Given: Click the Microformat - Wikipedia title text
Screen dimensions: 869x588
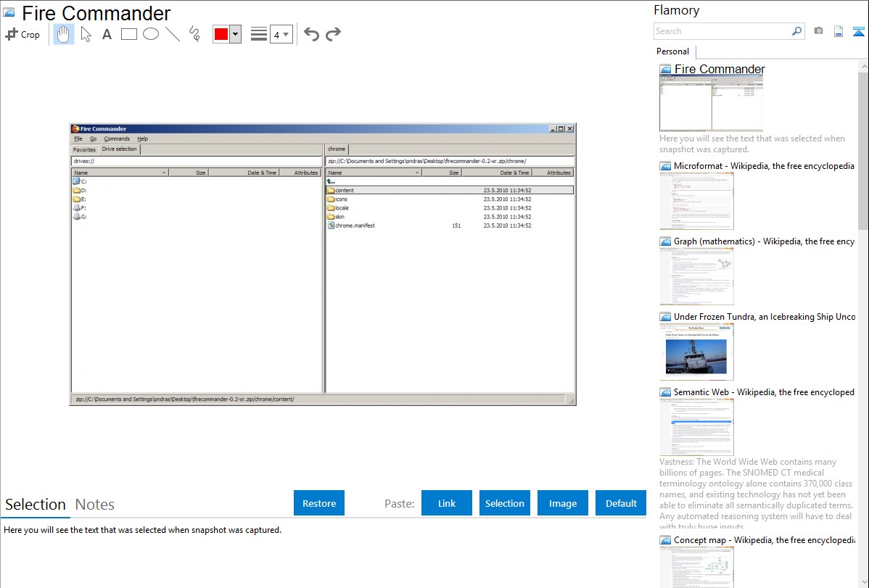Looking at the screenshot, I should tap(765, 166).
